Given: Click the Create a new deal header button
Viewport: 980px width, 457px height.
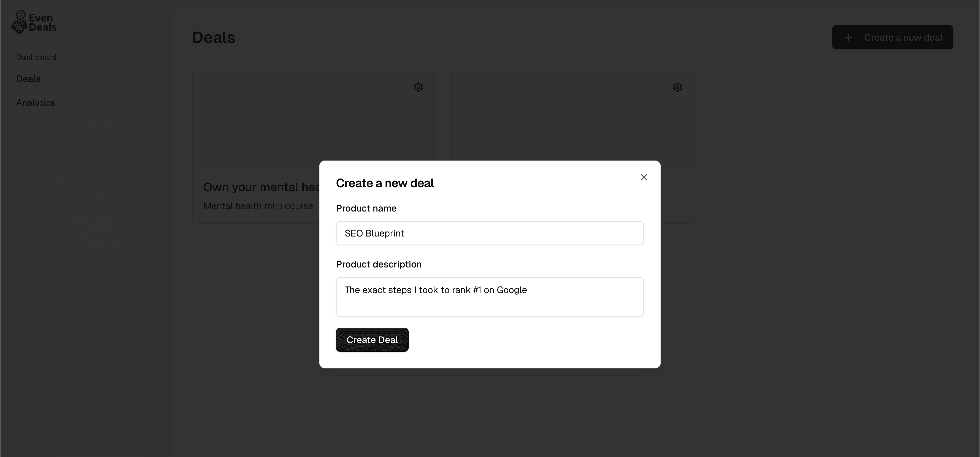Looking at the screenshot, I should [x=893, y=37].
